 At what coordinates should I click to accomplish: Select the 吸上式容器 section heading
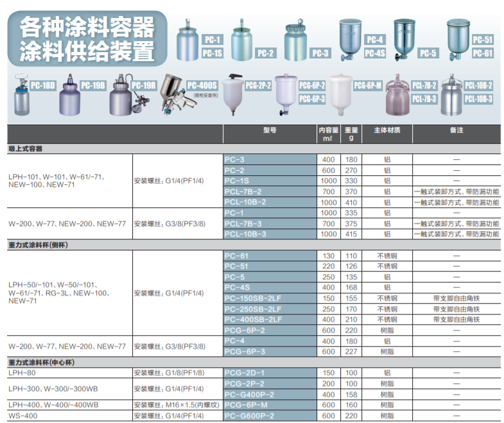click(26, 149)
